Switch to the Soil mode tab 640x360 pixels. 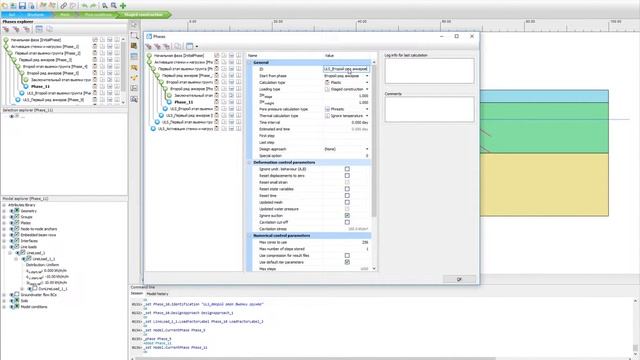(11, 15)
